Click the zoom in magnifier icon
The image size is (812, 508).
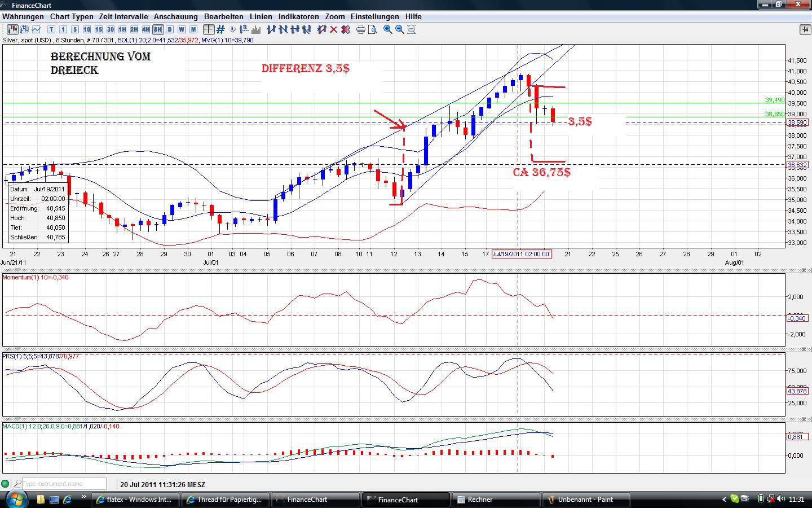388,29
